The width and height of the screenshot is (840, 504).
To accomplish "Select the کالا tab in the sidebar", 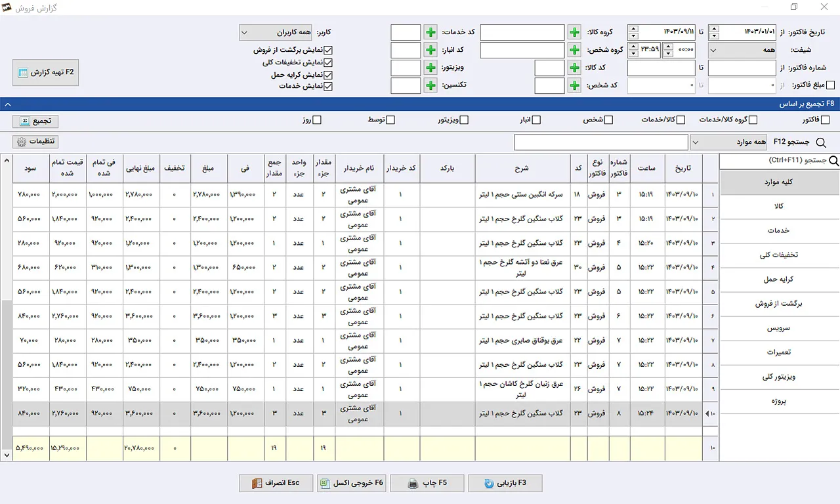I will pyautogui.click(x=780, y=206).
